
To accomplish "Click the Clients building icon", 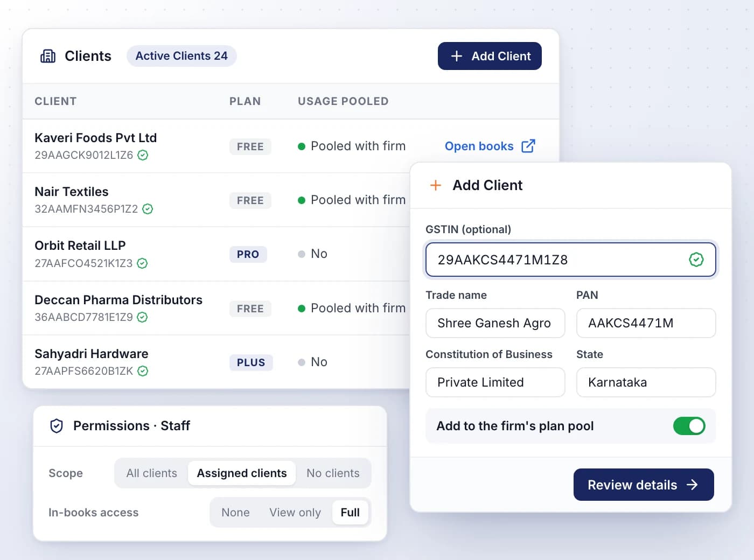I will click(48, 56).
